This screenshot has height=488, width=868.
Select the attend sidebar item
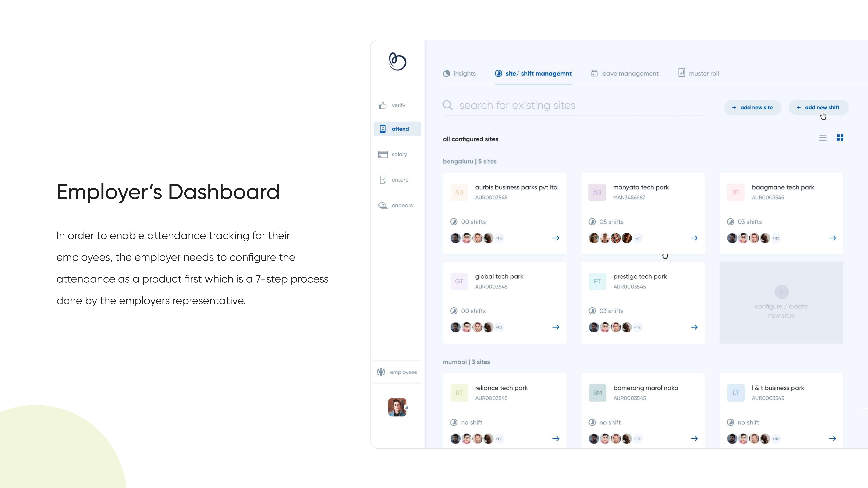[397, 129]
